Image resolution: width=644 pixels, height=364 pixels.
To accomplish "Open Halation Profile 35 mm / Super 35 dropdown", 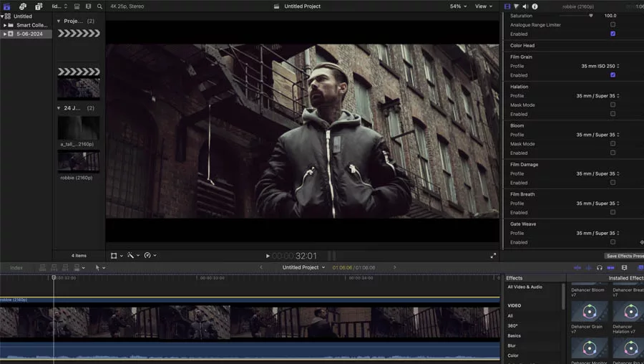I will 597,96.
